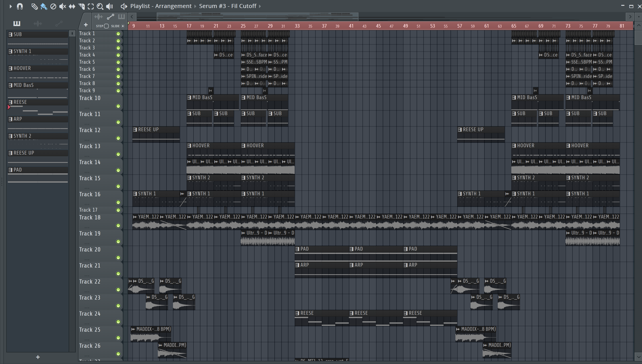Screen dimensions: 642x364
Task: Select the Slice blade tool
Action: tap(81, 6)
